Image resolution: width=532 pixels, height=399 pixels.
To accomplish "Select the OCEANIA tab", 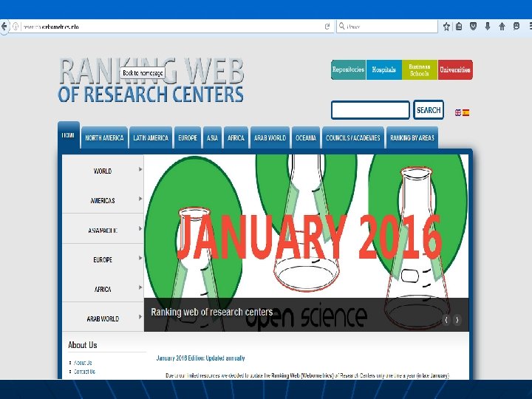I will pos(306,137).
